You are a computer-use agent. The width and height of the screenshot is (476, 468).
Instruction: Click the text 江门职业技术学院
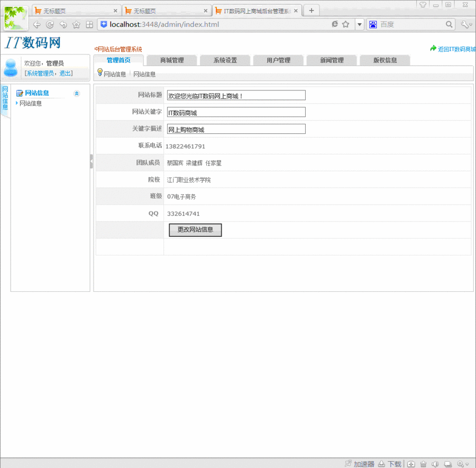tap(188, 180)
